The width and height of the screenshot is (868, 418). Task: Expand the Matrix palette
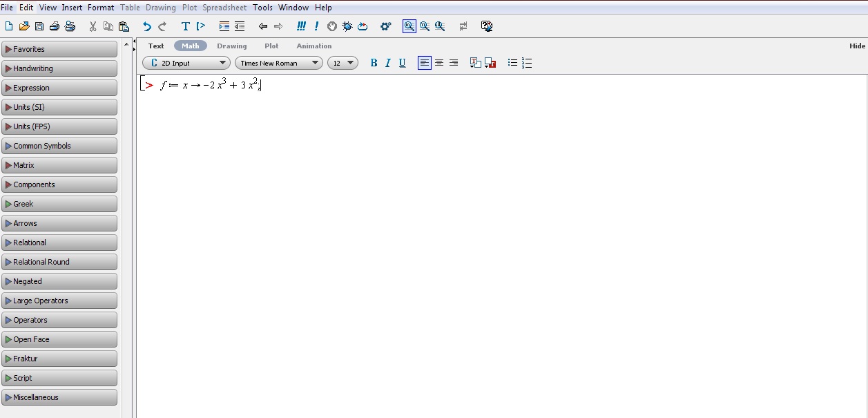59,165
